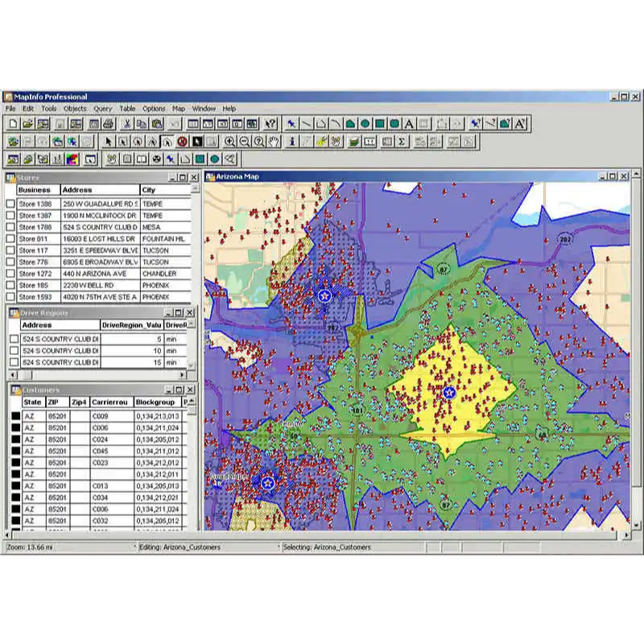Screen dimensions: 644x644
Task: Click the Drive Regions scrollbar right arrow
Action: click(183, 374)
